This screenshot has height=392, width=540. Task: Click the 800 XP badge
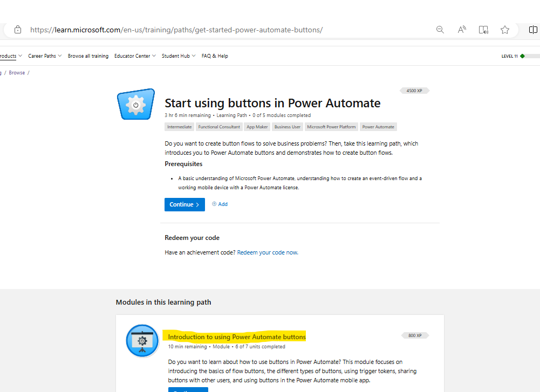(x=415, y=335)
